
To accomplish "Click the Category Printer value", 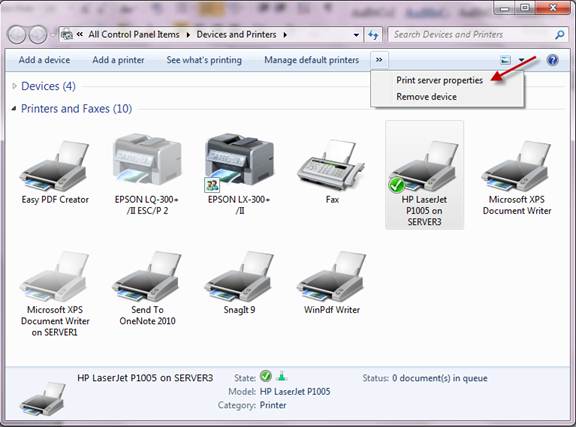I will pos(273,405).
